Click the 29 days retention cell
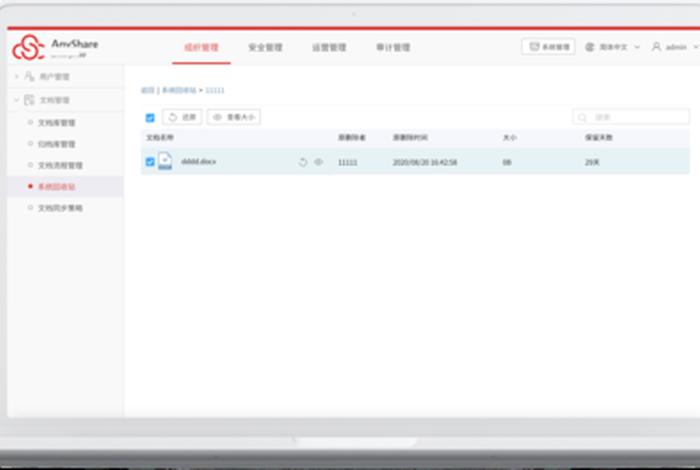Screen dimensions: 700x470 pyautogui.click(x=592, y=162)
